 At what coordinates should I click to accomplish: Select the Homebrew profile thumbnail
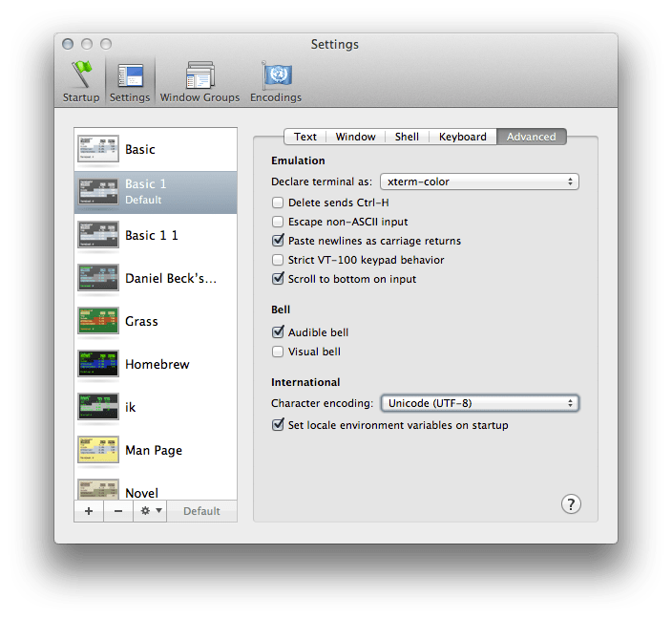(x=98, y=363)
